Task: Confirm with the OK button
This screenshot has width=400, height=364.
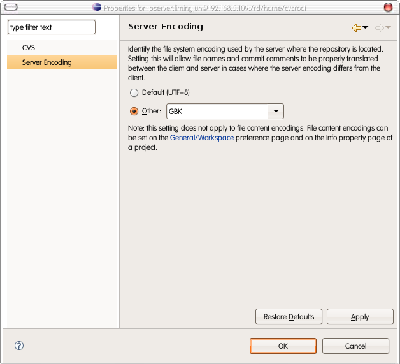Action: 283,346
